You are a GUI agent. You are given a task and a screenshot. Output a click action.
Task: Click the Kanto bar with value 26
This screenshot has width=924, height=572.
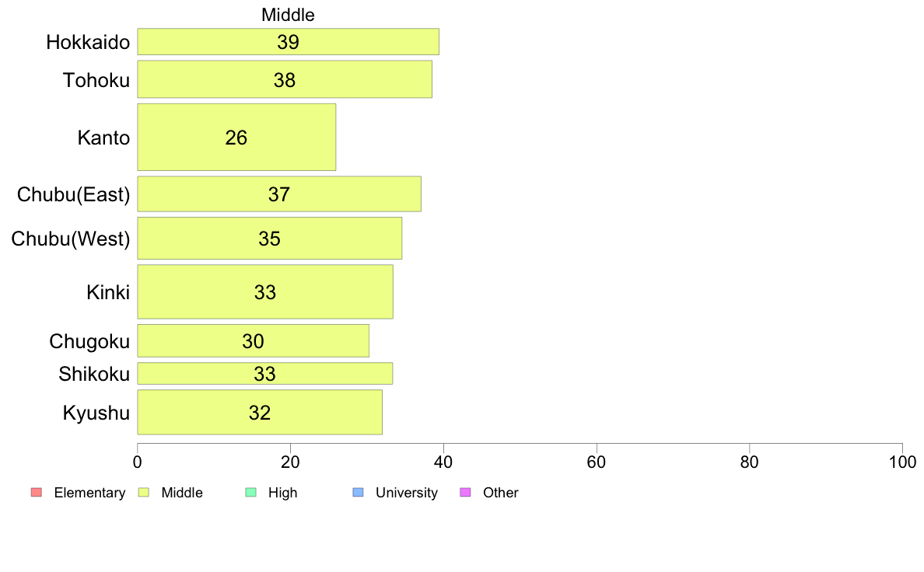(236, 138)
